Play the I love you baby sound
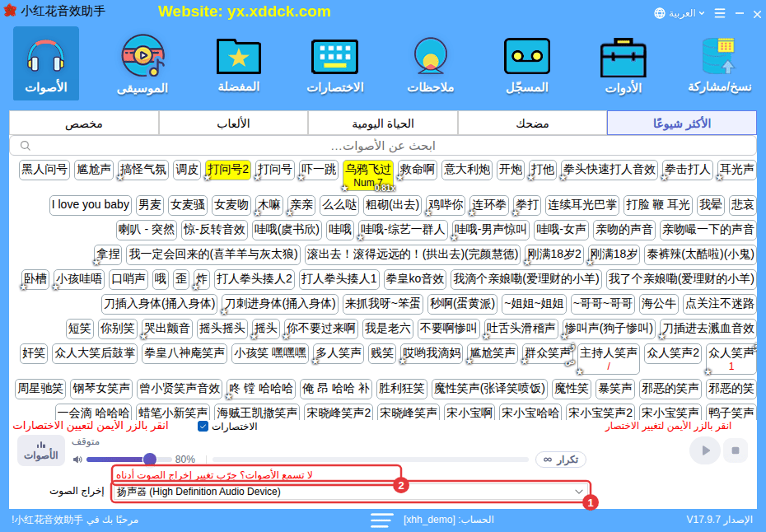766x532 pixels. [x=91, y=205]
